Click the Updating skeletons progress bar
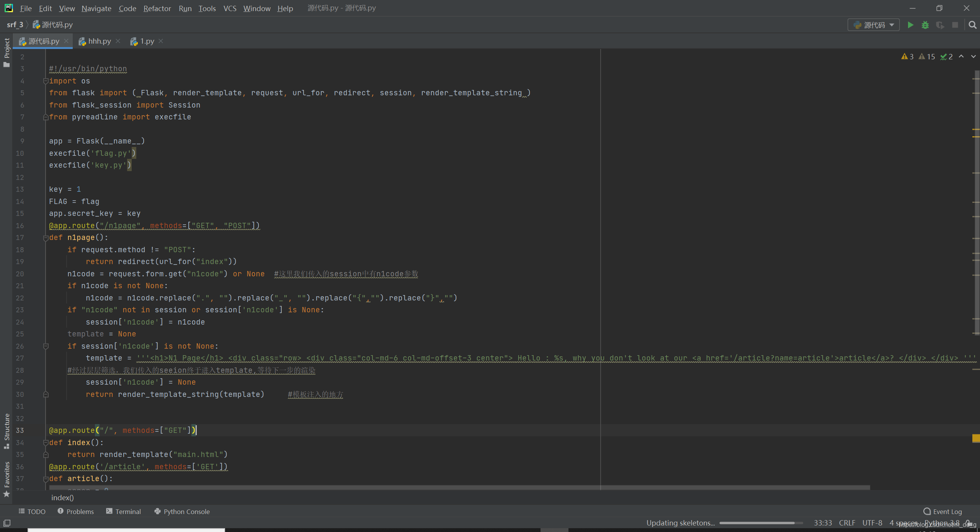 (761, 523)
